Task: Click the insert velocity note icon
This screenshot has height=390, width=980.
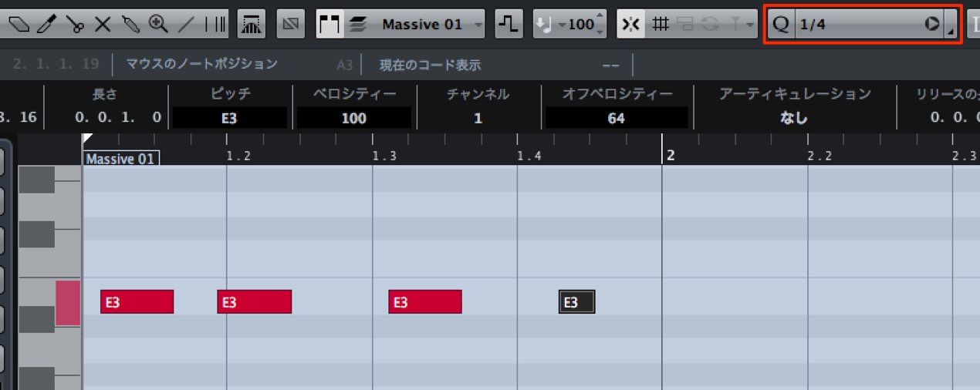Action: (x=546, y=24)
